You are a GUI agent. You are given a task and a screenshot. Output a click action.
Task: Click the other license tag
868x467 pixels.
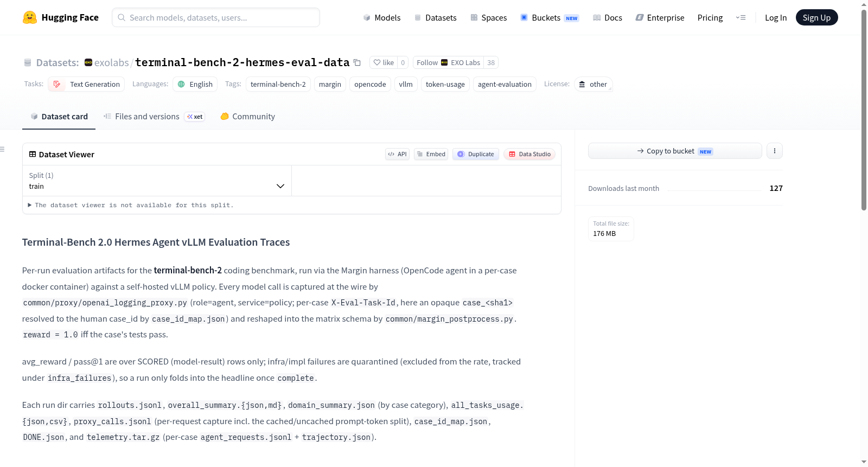pos(593,84)
